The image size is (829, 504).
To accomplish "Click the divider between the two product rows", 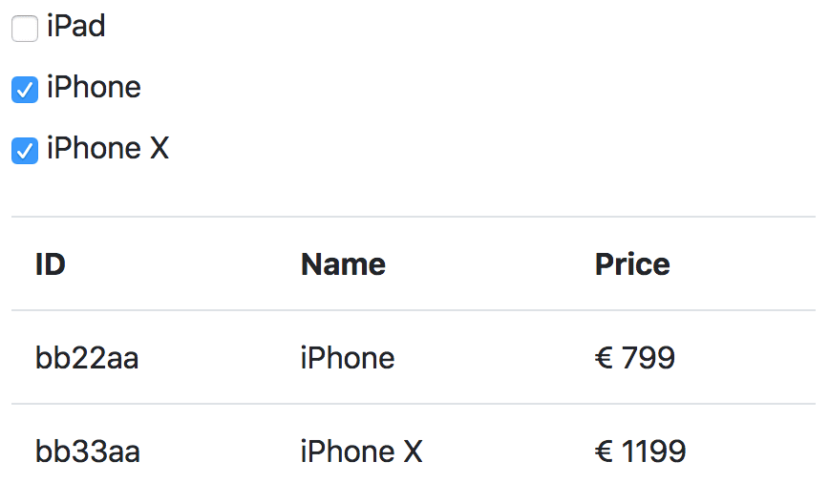I will pos(414,404).
